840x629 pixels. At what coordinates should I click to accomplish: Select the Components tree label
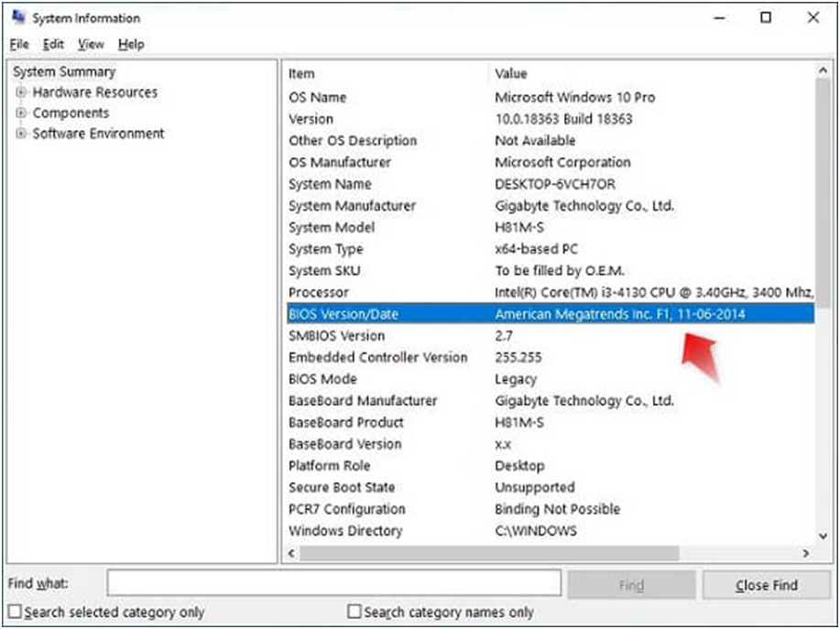pyautogui.click(x=71, y=113)
